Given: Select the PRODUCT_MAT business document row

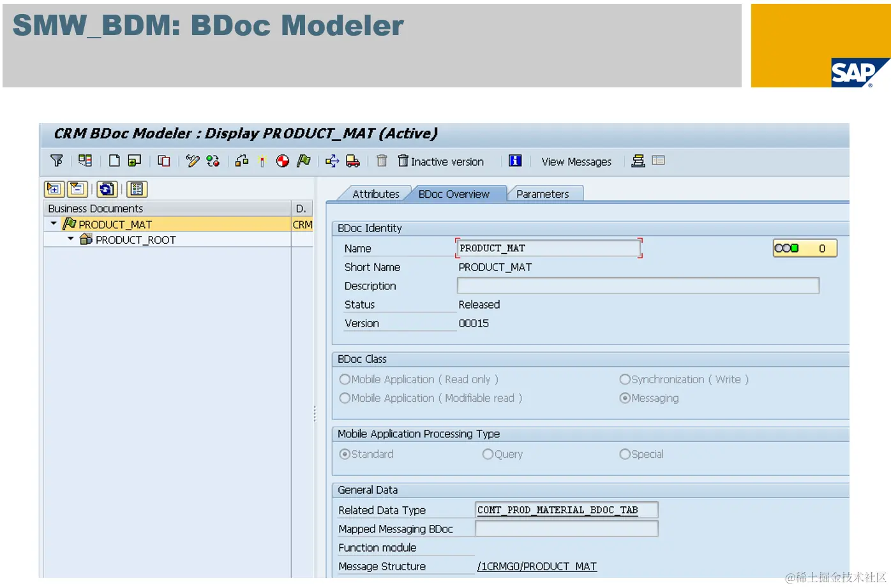Looking at the screenshot, I should point(178,224).
